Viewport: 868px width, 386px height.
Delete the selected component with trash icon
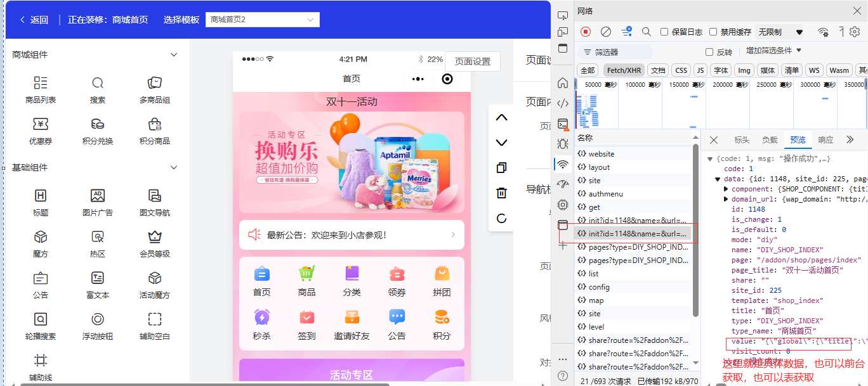click(501, 193)
